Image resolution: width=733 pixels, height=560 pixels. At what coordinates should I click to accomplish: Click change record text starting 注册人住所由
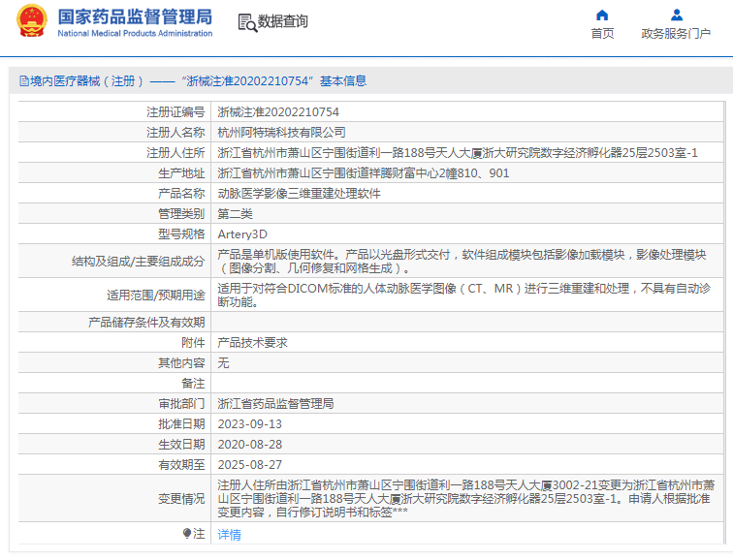point(466,499)
